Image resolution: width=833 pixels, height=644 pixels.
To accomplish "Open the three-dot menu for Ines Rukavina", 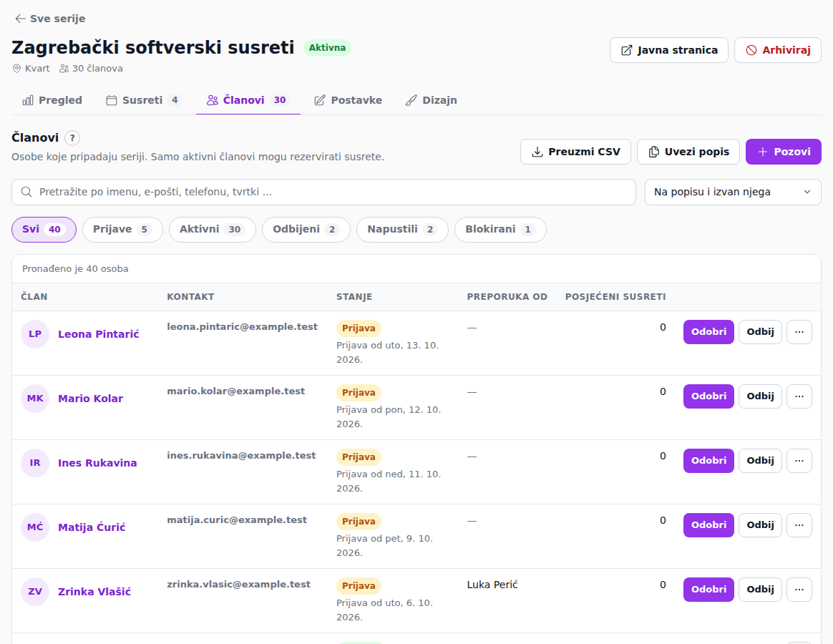I will click(799, 461).
